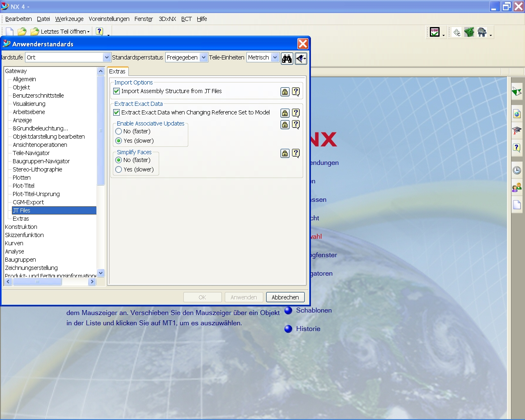This screenshot has height=420, width=525.
Task: Open the blank page icon in resource bar
Action: (x=517, y=205)
